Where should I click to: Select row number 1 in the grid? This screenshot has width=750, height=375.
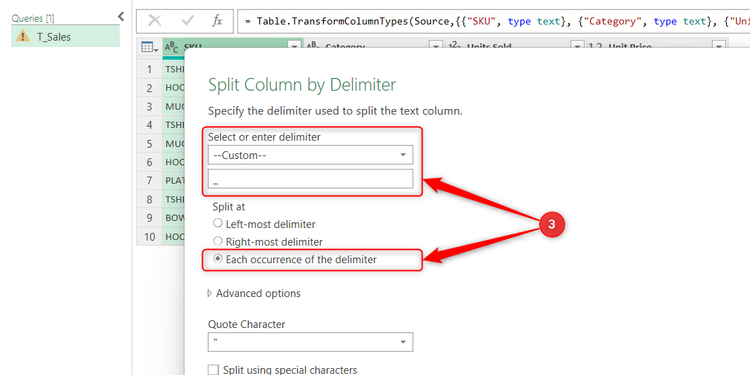[x=149, y=69]
